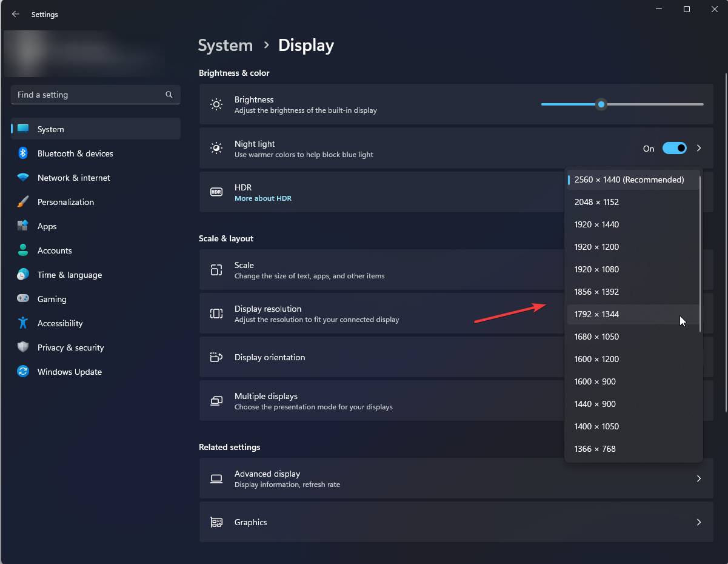Open Windows Update page
The width and height of the screenshot is (728, 564).
(x=96, y=372)
